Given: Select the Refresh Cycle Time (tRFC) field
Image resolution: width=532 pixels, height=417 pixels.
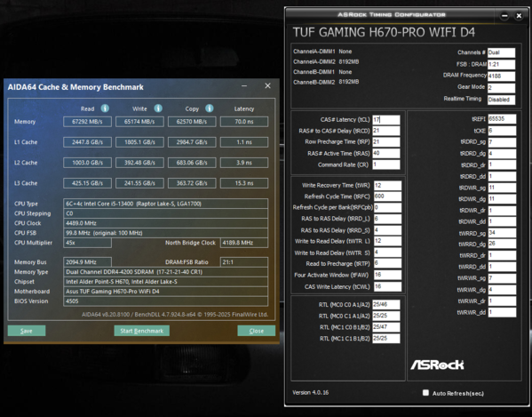Looking at the screenshot, I should coord(387,196).
